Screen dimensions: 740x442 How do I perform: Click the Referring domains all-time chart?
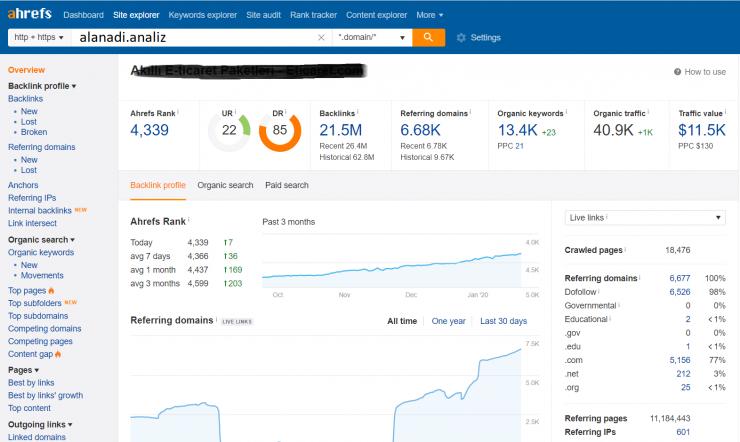point(326,389)
